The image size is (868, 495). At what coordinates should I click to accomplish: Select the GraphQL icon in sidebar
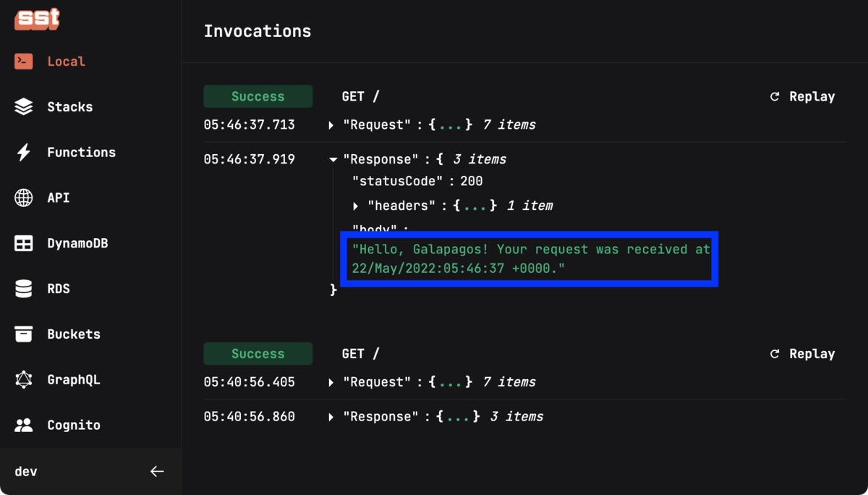pyautogui.click(x=23, y=379)
